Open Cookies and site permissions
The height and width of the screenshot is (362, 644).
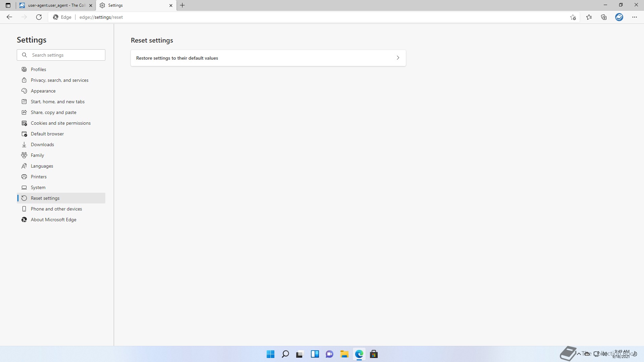[61, 123]
